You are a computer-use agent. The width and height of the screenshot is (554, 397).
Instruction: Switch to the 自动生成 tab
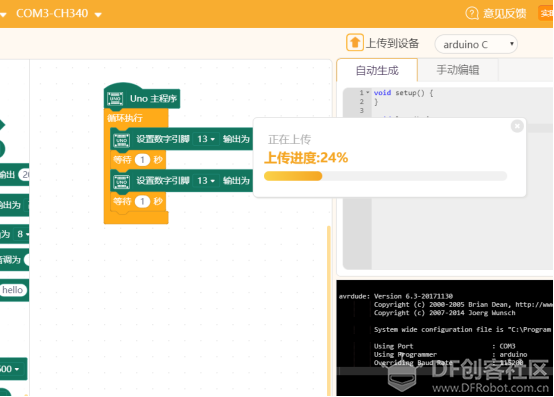(x=377, y=70)
